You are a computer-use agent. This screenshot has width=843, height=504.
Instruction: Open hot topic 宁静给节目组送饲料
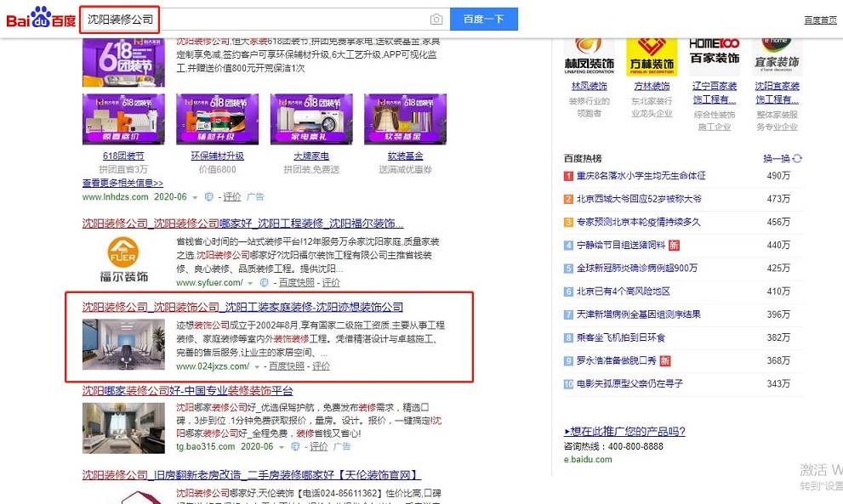coord(621,245)
